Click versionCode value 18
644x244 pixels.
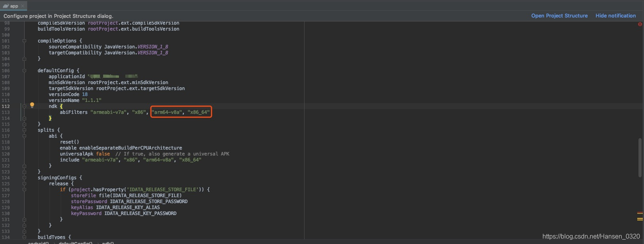pos(85,94)
